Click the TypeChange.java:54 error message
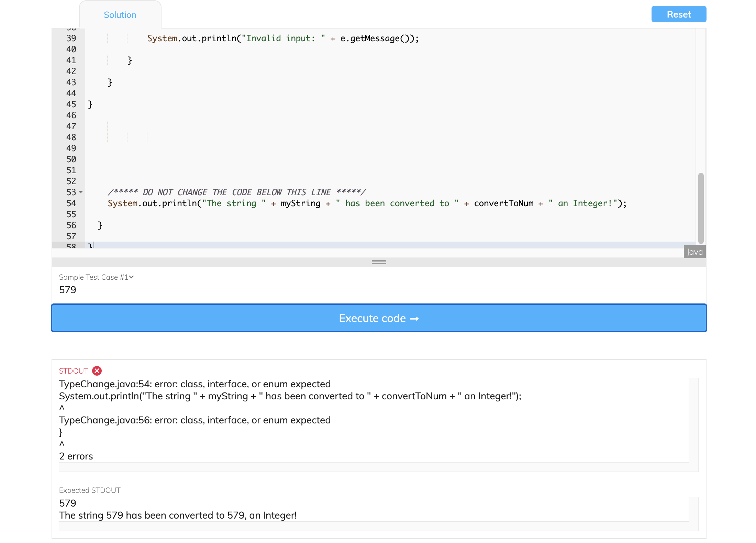The image size is (756, 543). (x=195, y=384)
